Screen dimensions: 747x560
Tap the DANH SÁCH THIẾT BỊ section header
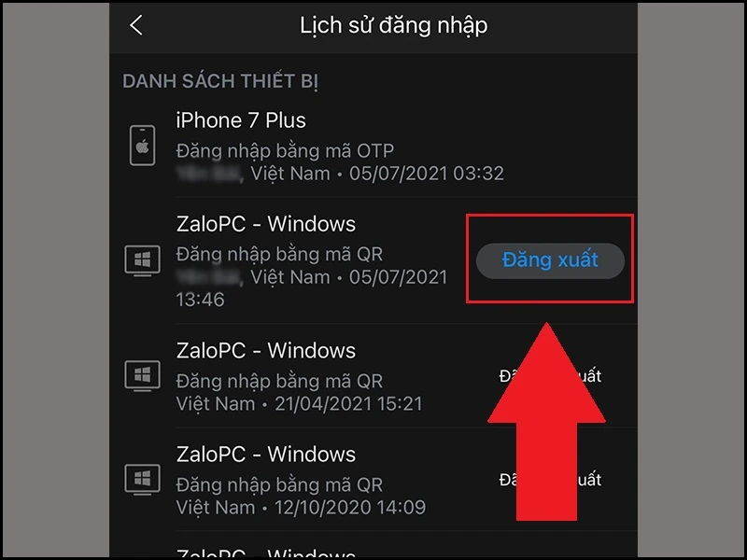(x=220, y=81)
